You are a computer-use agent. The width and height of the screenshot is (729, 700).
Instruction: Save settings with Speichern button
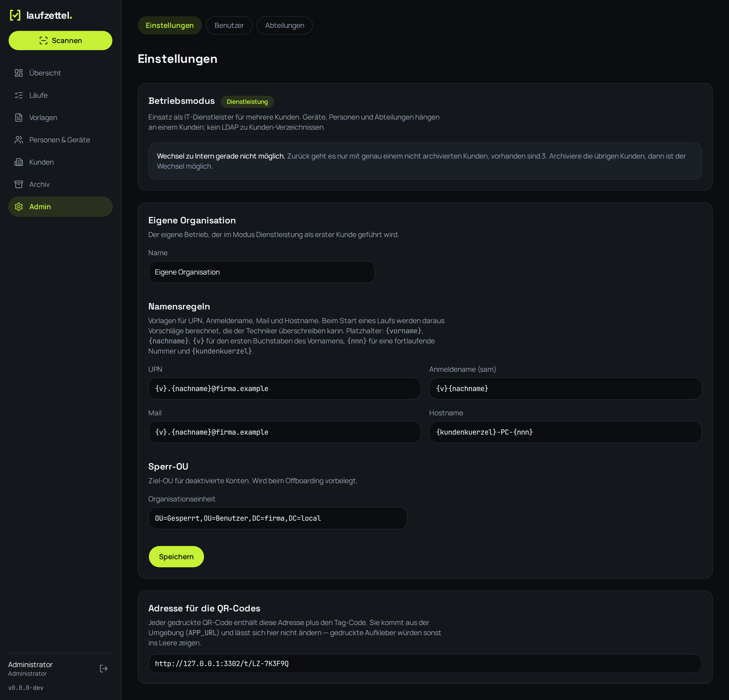176,557
